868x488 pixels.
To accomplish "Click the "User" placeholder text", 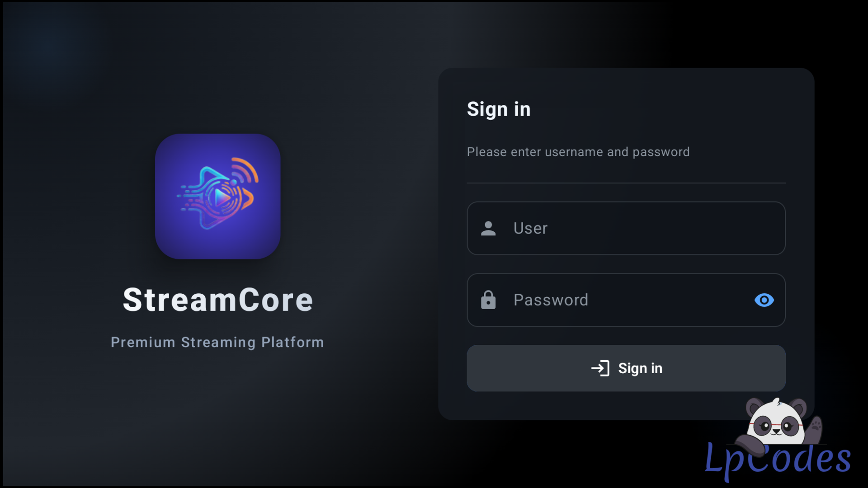I will pos(530,228).
